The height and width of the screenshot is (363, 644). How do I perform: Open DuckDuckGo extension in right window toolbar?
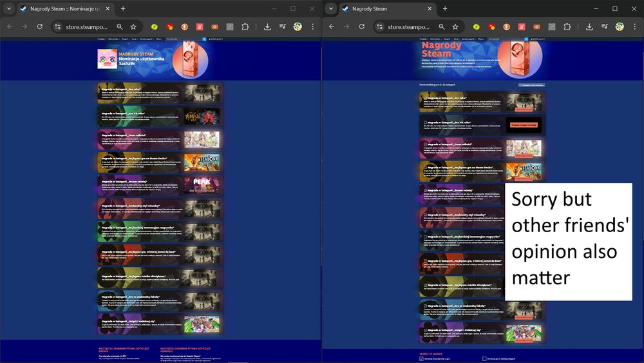pyautogui.click(x=507, y=26)
